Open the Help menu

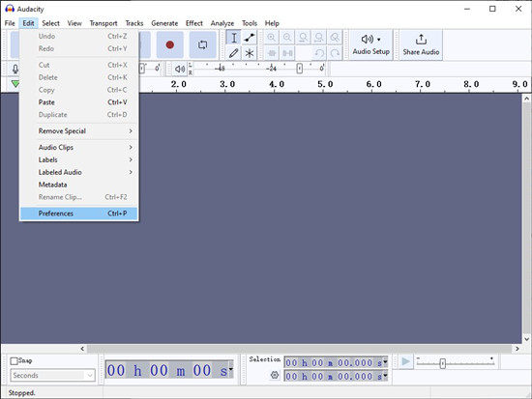point(272,23)
